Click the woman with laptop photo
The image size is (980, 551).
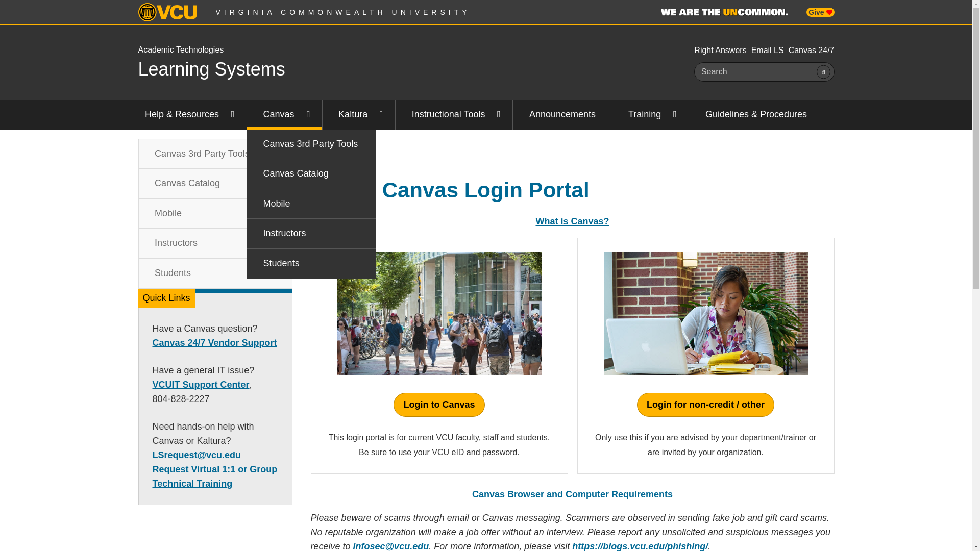(705, 314)
